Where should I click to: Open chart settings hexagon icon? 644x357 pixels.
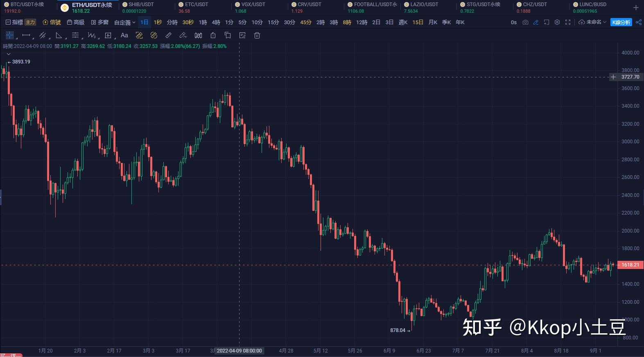coord(557,22)
